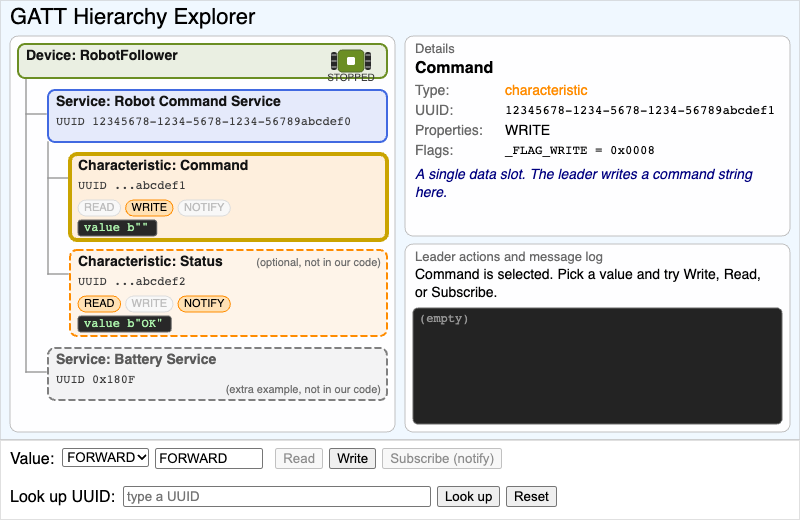The height and width of the screenshot is (522, 800).
Task: Click the italic description about the single data slot
Action: 584,183
